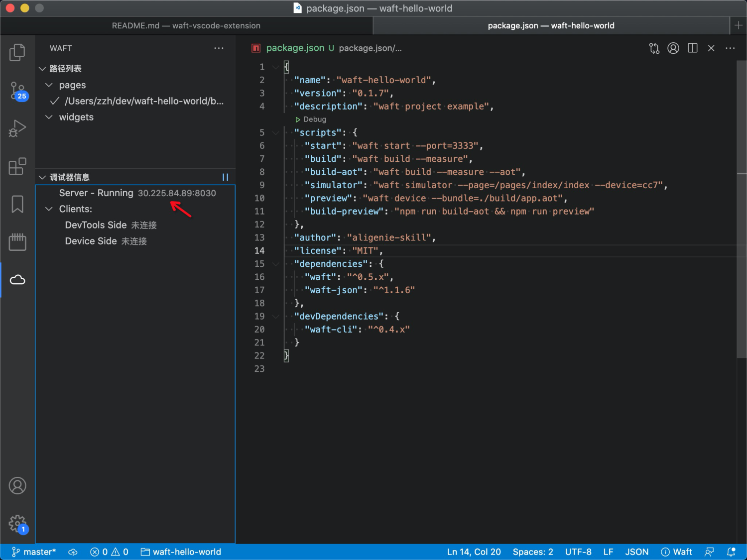Click the package.json/... breadcrumb path

tap(370, 48)
